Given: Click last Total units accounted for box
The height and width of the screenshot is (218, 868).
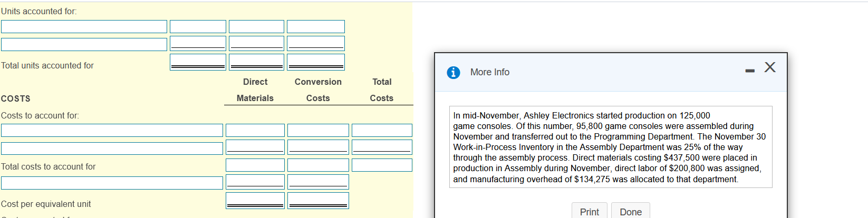Looking at the screenshot, I should point(315,62).
